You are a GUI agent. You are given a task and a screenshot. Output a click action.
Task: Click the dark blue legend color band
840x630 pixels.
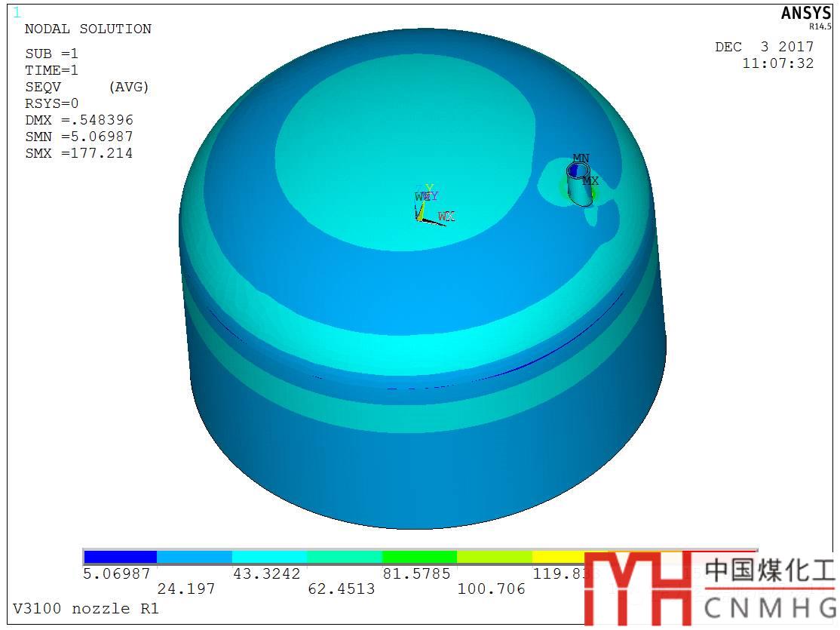120,557
